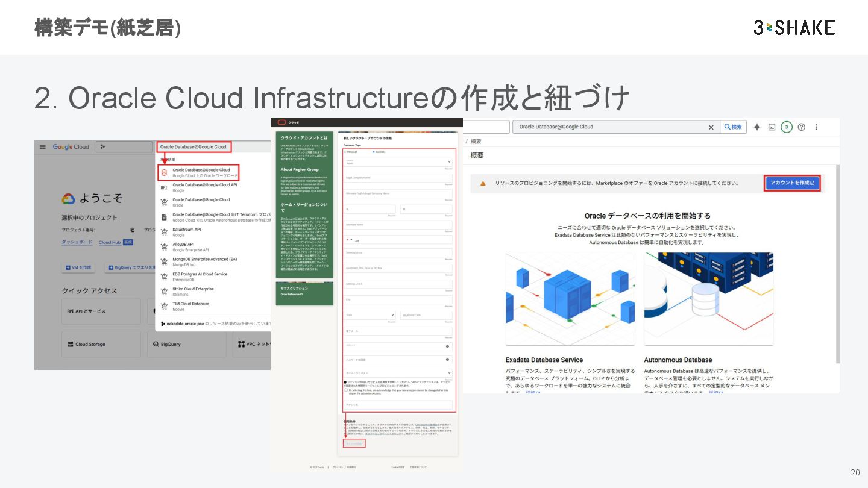Click the Street Address field
The width and height of the screenshot is (868, 488).
398,253
